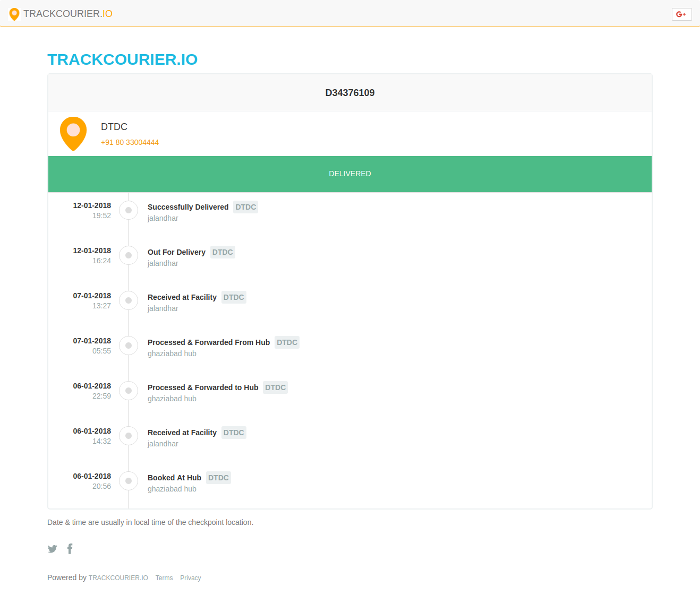
Task: Click the DTDC tag beside Out For Delivery
Action: (223, 252)
